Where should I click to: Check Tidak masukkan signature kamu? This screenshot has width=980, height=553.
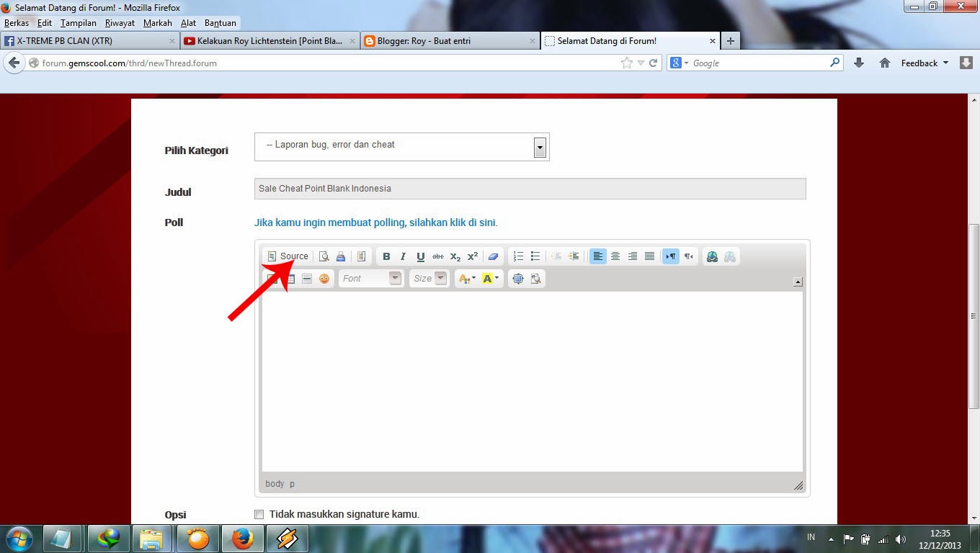[x=259, y=514]
